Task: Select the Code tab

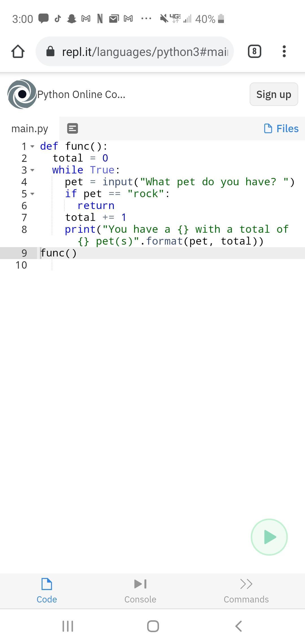Action: [47, 591]
